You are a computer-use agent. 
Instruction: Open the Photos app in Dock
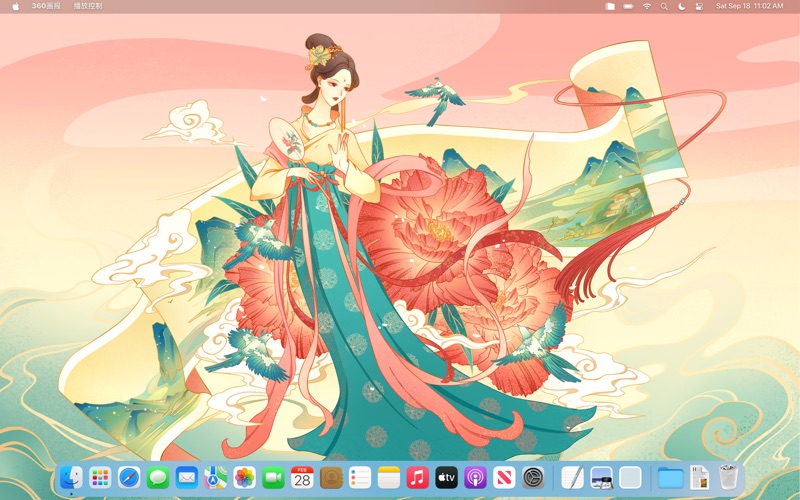tap(244, 478)
